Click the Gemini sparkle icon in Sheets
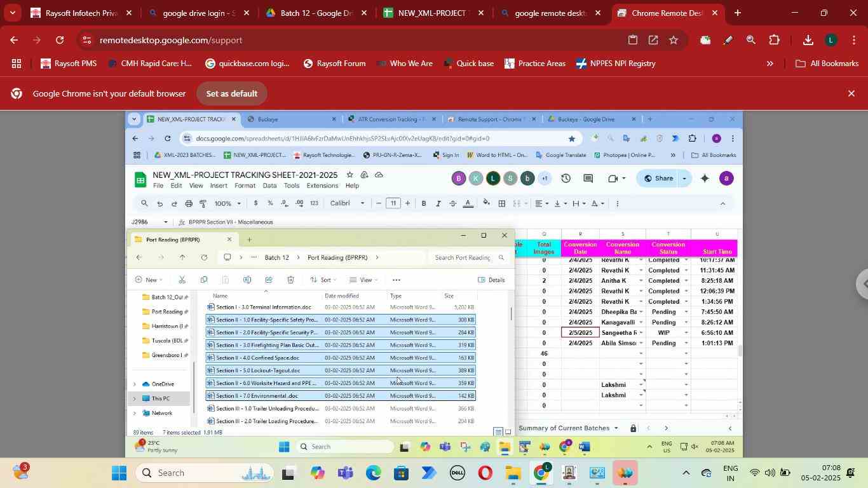This screenshot has height=488, width=868. click(x=705, y=179)
